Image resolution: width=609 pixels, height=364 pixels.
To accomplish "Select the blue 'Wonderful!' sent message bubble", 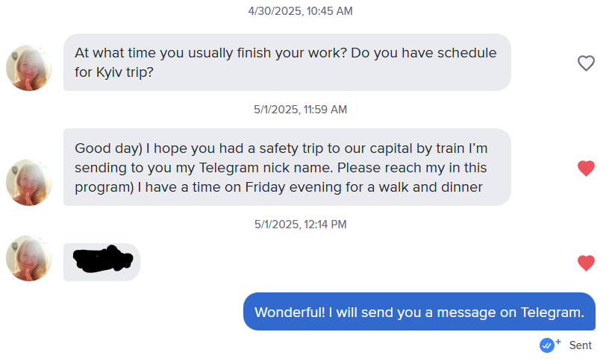I will pyautogui.click(x=419, y=312).
